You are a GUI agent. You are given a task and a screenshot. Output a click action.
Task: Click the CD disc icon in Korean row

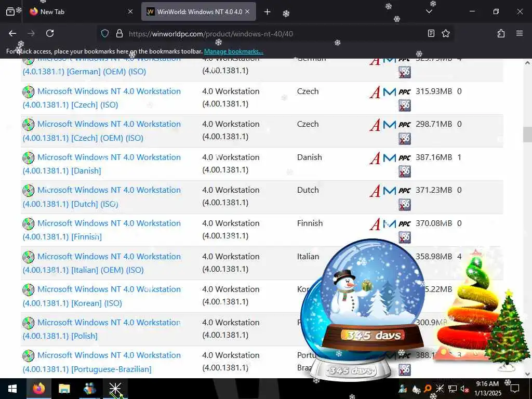29,290
